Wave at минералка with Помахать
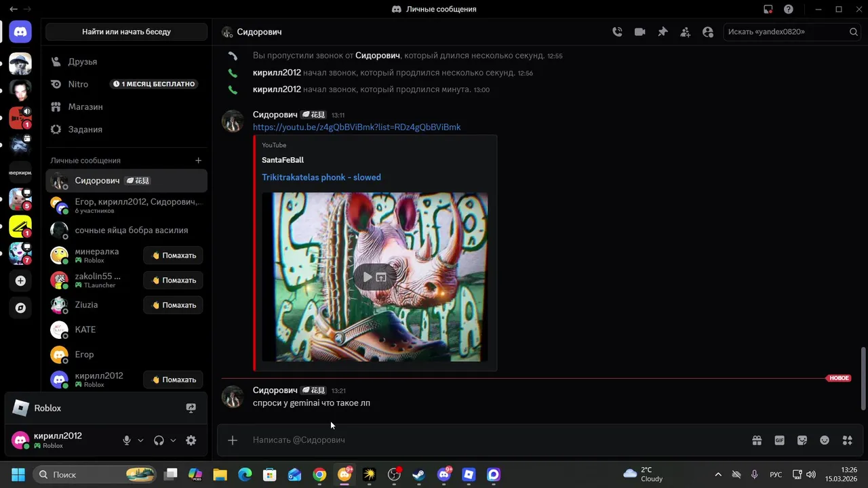The width and height of the screenshot is (868, 488). pyautogui.click(x=173, y=256)
